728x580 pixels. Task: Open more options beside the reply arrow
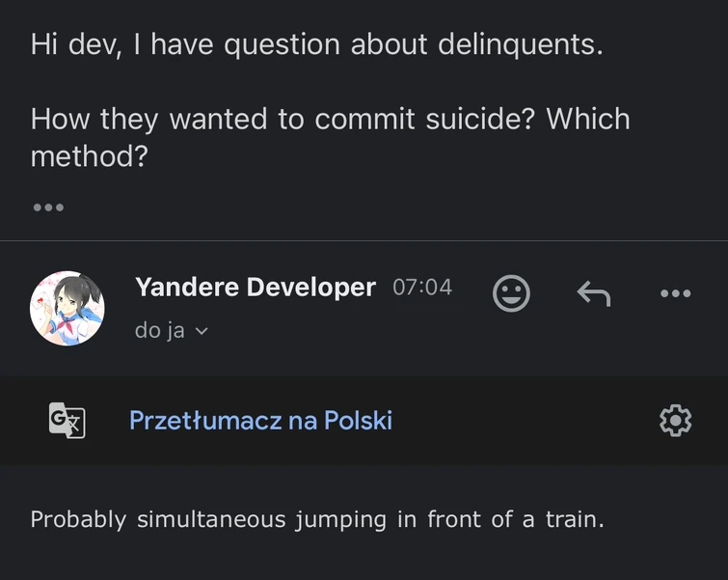675,293
